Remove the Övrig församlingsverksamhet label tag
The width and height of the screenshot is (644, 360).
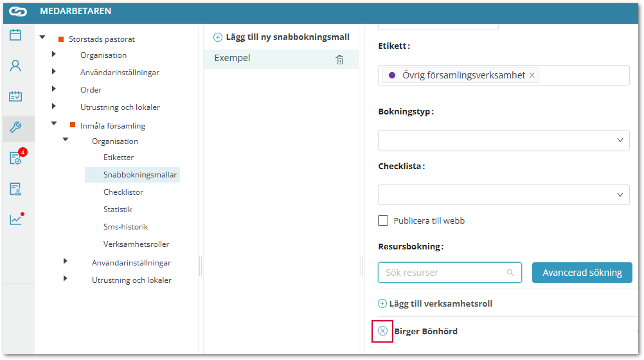pyautogui.click(x=532, y=75)
